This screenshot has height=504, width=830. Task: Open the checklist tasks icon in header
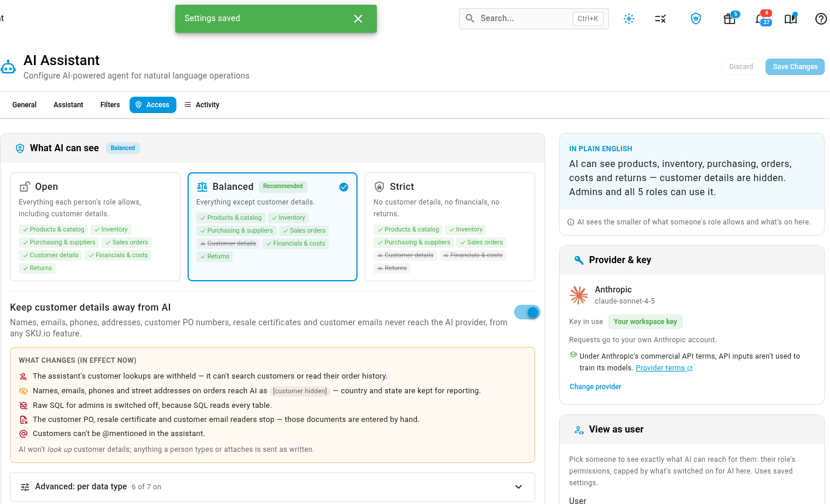[x=661, y=19]
